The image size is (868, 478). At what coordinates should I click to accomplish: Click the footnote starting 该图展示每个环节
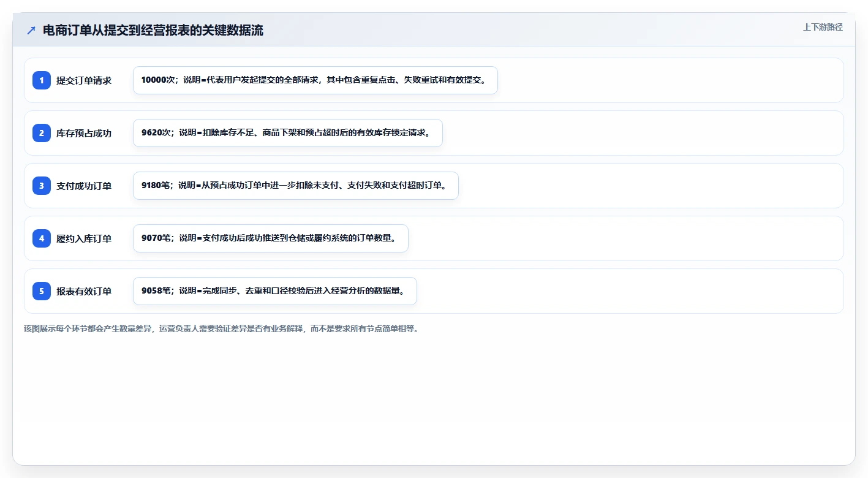click(221, 328)
